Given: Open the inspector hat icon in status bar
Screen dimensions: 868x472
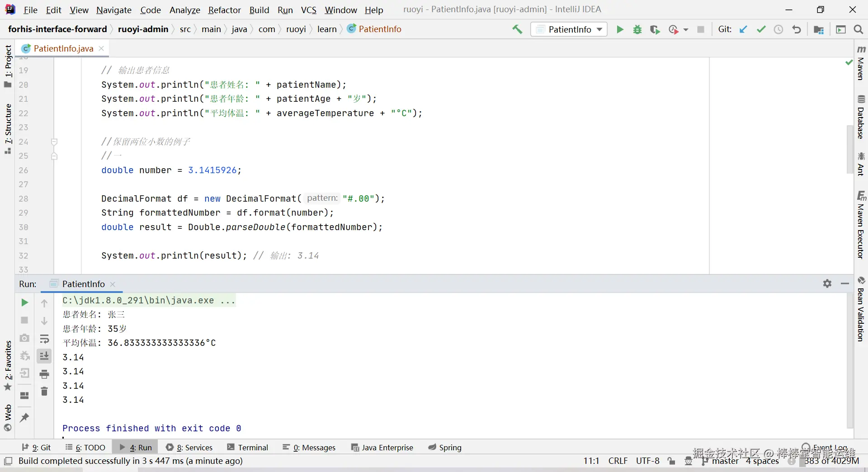Looking at the screenshot, I should tap(689, 461).
